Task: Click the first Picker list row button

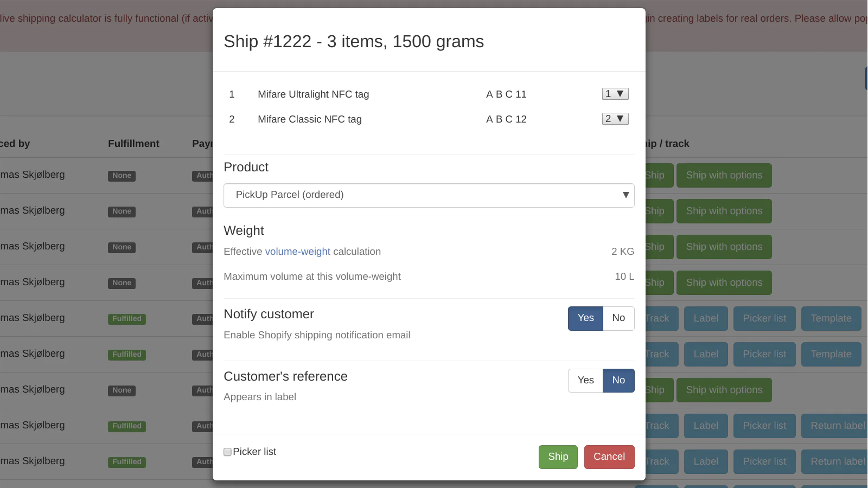Action: click(x=764, y=319)
